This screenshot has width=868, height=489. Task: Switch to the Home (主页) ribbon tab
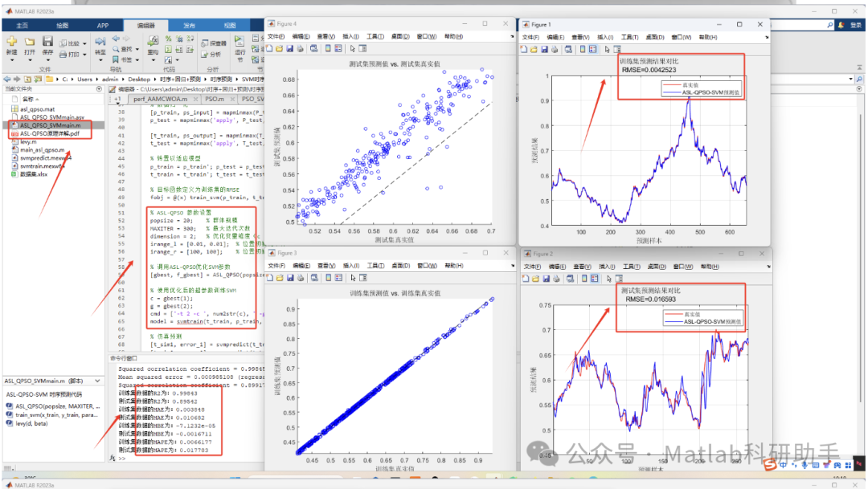pos(23,26)
